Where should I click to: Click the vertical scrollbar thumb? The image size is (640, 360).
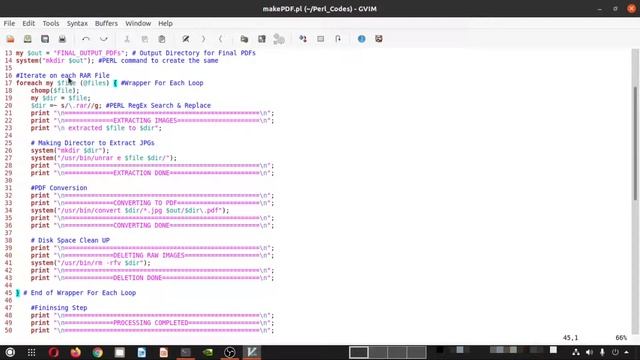pos(635,143)
